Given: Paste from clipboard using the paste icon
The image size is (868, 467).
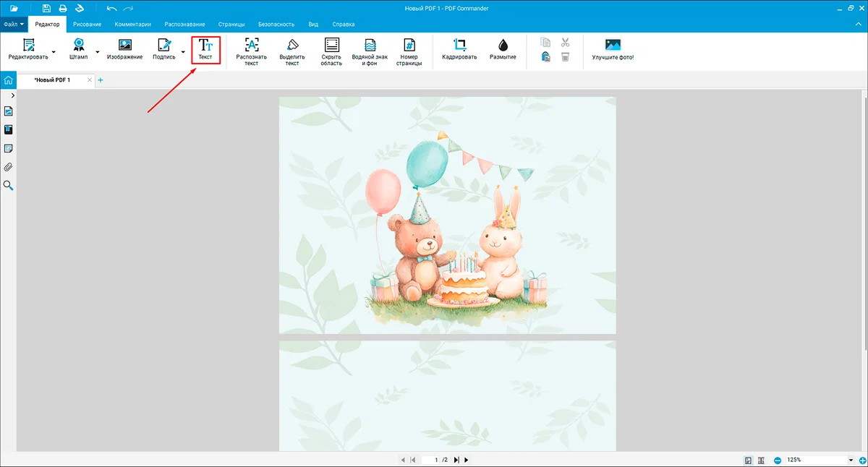Looking at the screenshot, I should point(545,57).
